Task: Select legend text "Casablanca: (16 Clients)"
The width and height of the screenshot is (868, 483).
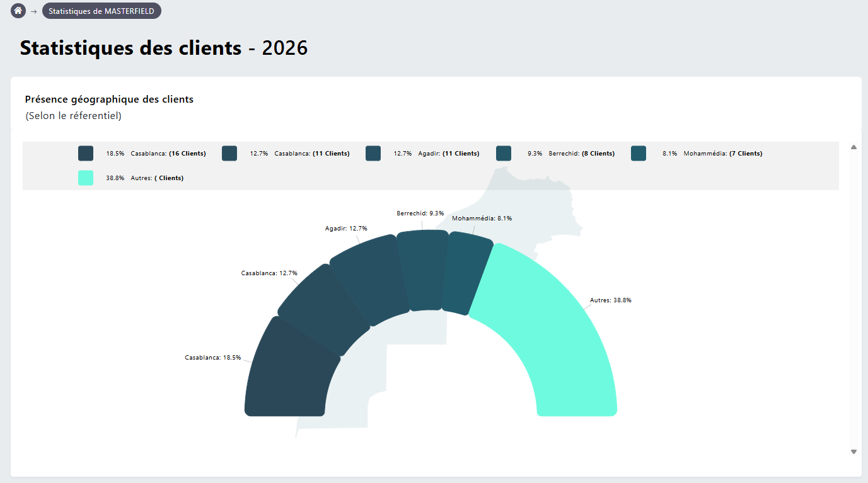Action: point(168,154)
